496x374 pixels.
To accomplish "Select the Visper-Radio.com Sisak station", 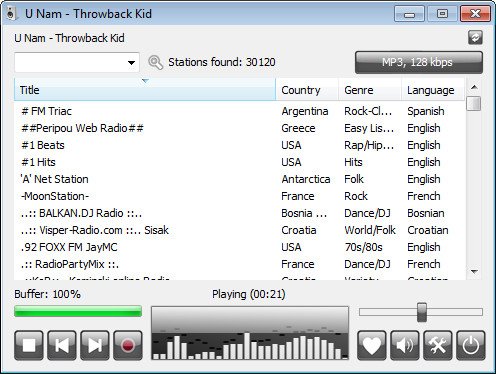I will click(239, 230).
